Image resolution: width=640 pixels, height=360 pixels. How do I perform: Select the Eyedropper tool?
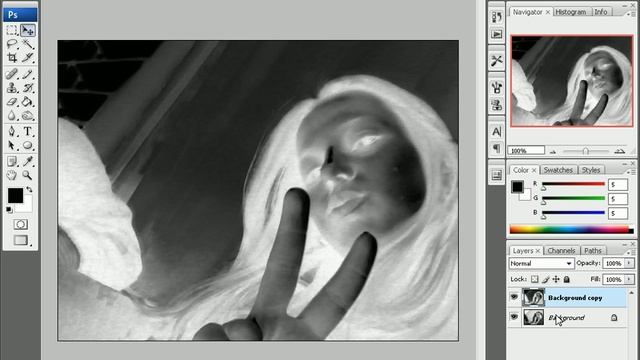coord(28,161)
